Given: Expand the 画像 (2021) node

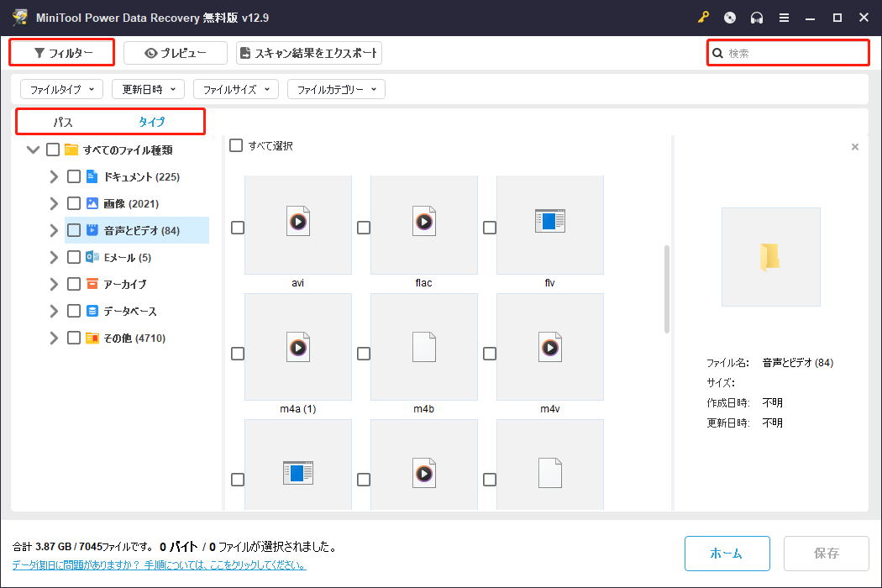Looking at the screenshot, I should pyautogui.click(x=54, y=203).
